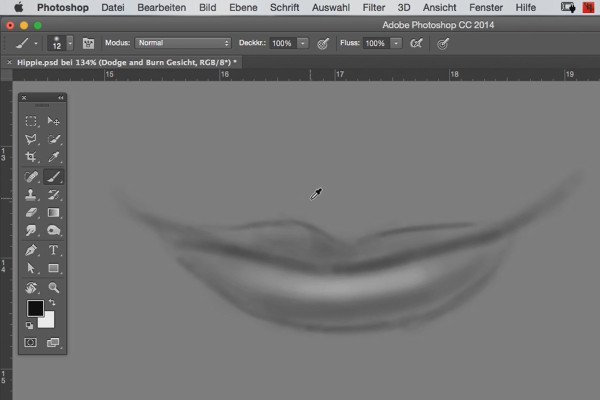
Task: Select the Hippie.psd document tab
Action: (127, 62)
